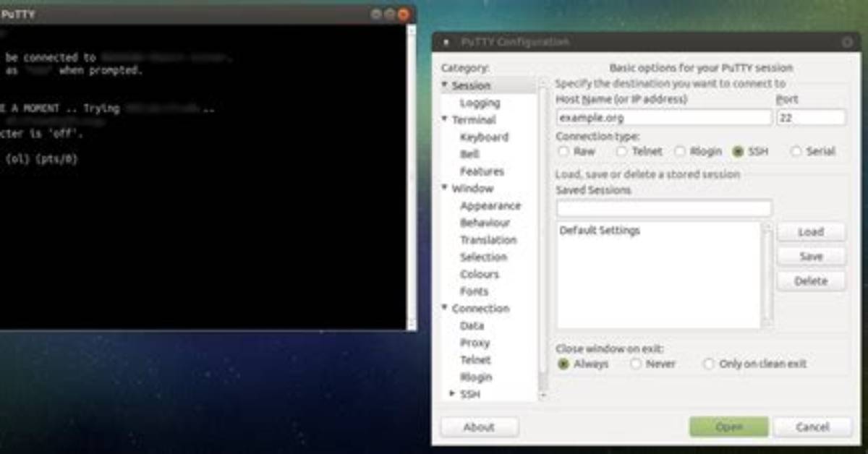Click the About button
Screen dimensions: 868x454
[479, 427]
